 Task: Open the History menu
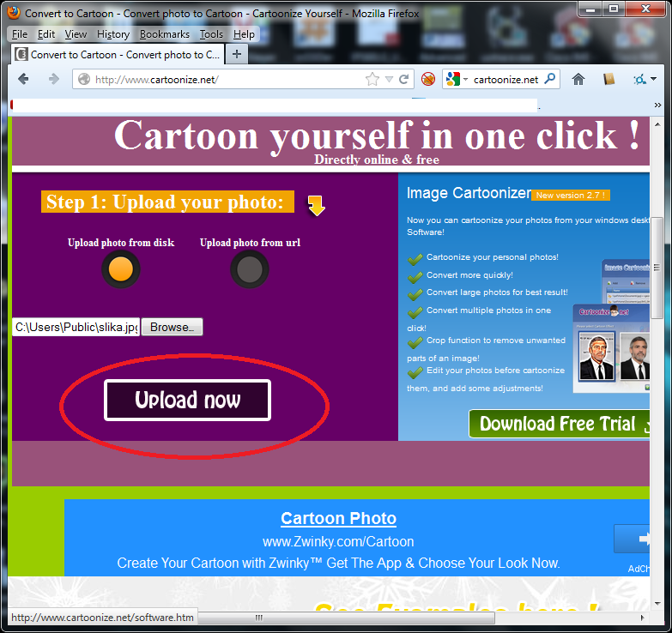(113, 34)
